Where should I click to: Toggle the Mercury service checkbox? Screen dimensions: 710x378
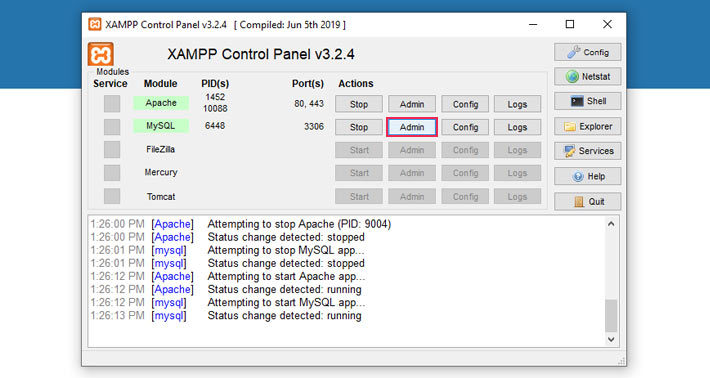(x=112, y=172)
